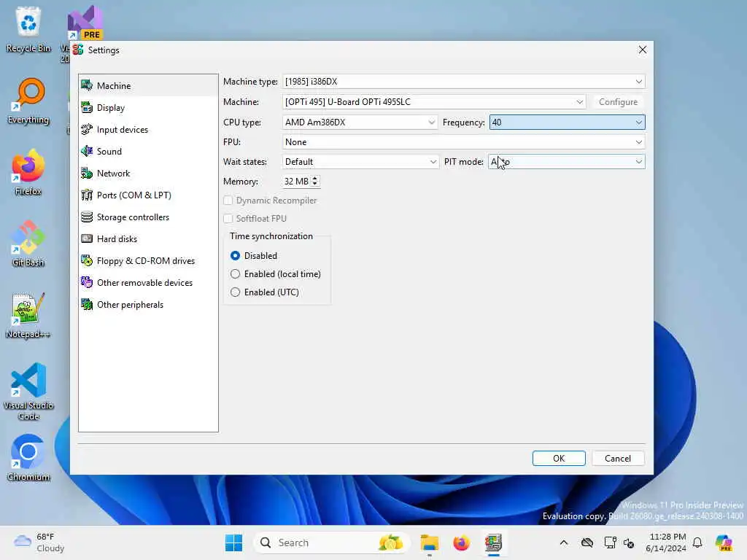This screenshot has height=560, width=747.
Task: Click the Firefox taskbar icon
Action: pyautogui.click(x=461, y=542)
